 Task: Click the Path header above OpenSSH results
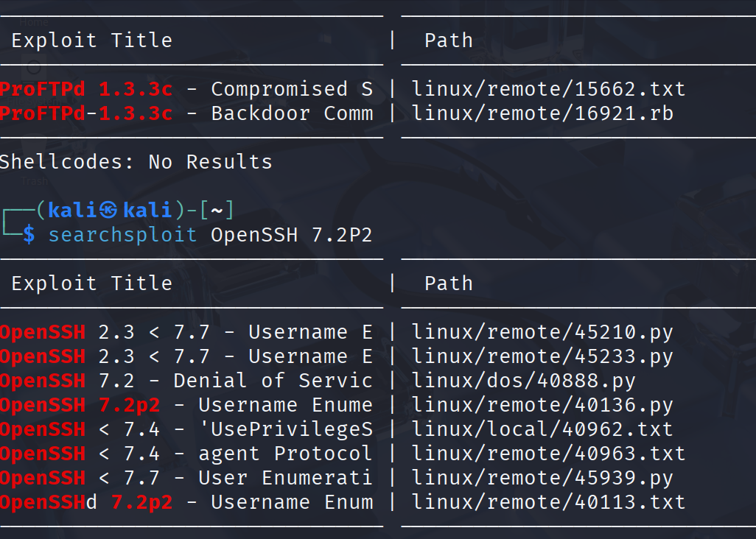point(449,283)
